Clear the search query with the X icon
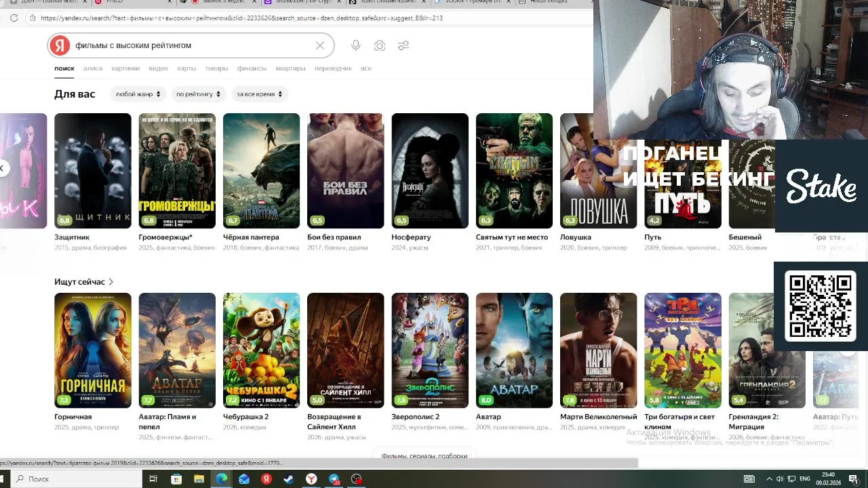This screenshot has height=488, width=868. (320, 45)
